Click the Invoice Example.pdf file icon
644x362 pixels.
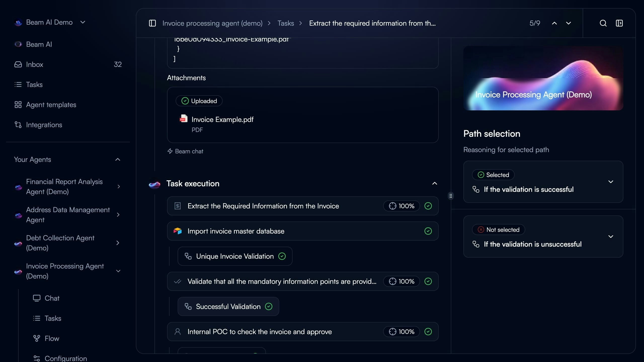[183, 119]
